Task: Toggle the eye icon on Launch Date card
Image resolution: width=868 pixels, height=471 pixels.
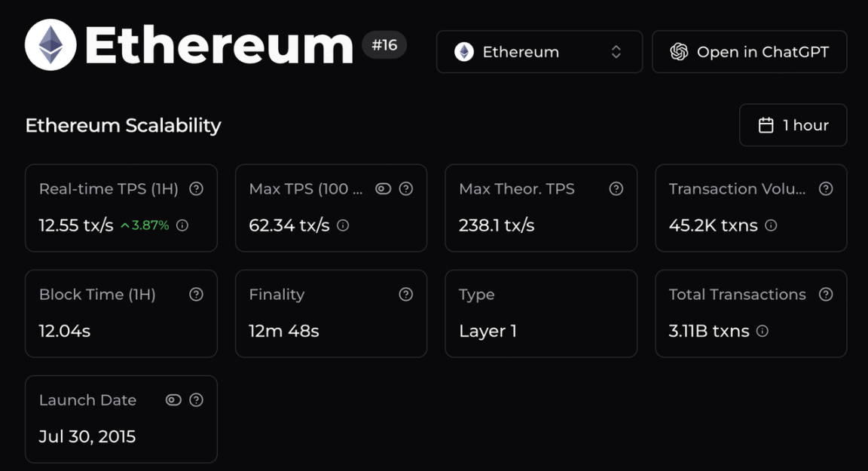Action: click(x=173, y=400)
